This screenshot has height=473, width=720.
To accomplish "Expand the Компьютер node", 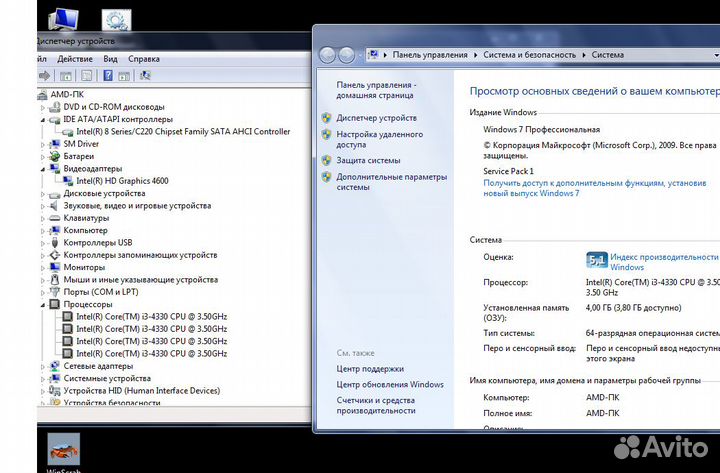I will [43, 231].
